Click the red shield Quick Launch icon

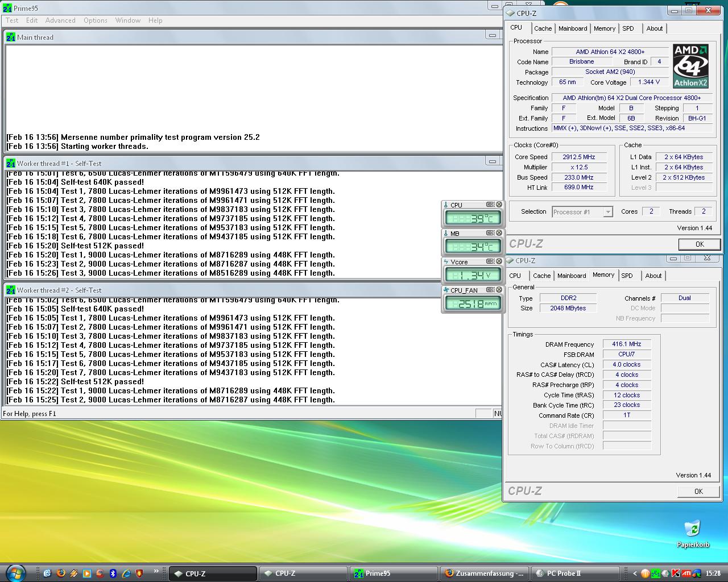[139, 573]
